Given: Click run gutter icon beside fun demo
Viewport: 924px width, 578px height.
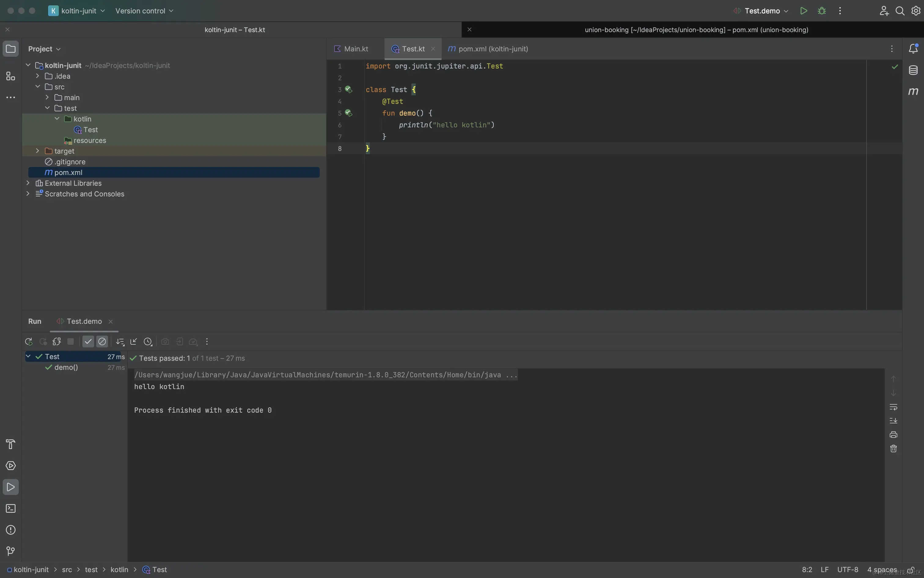Looking at the screenshot, I should pyautogui.click(x=348, y=113).
